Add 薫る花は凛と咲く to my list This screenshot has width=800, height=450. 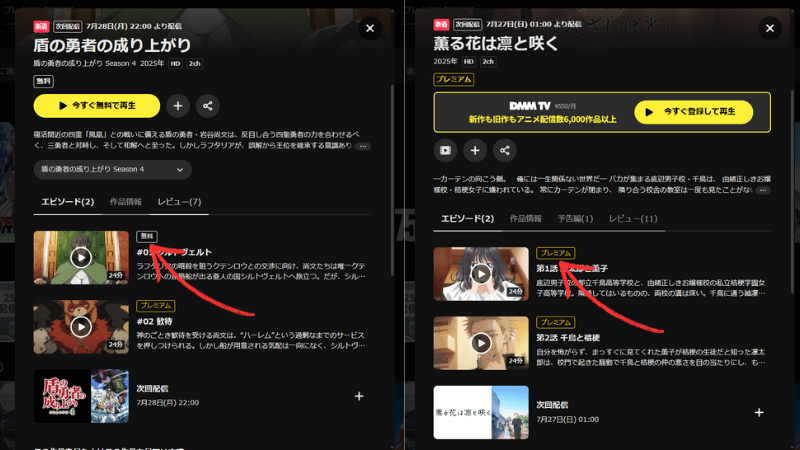(x=475, y=151)
